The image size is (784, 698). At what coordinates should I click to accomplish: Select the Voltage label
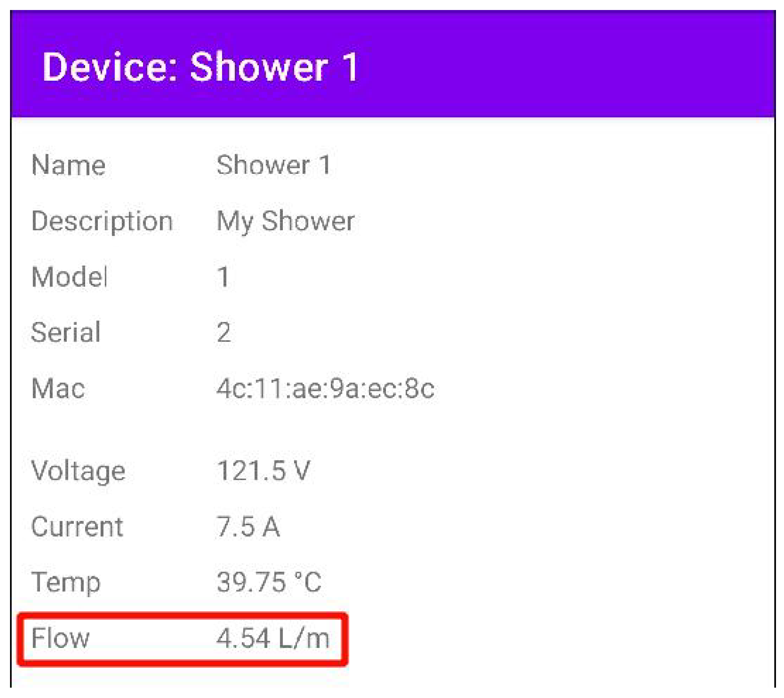pos(78,472)
